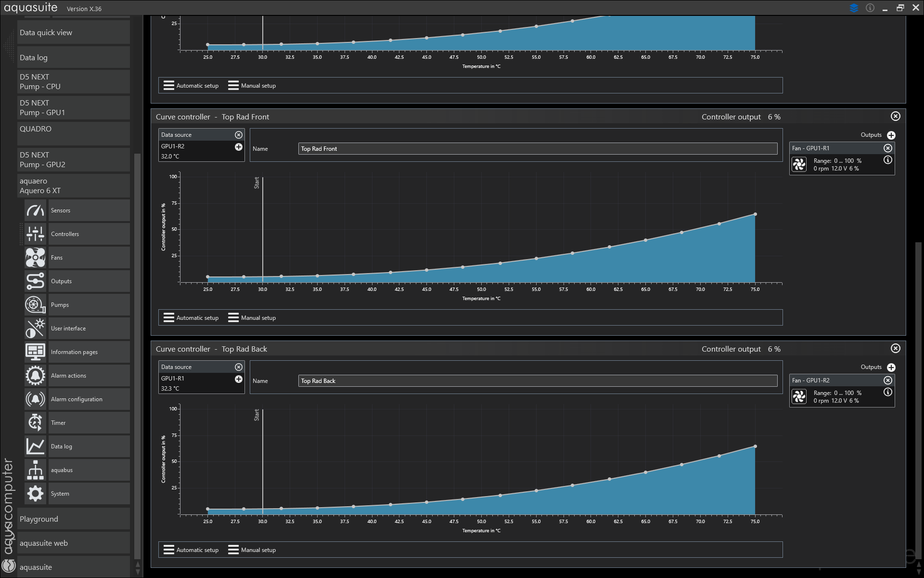This screenshot has width=924, height=578.
Task: Click the Pumps icon in sidebar
Action: 35,305
